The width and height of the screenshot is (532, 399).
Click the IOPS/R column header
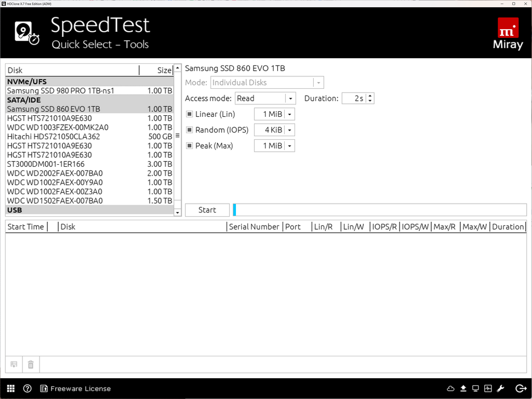pos(385,227)
